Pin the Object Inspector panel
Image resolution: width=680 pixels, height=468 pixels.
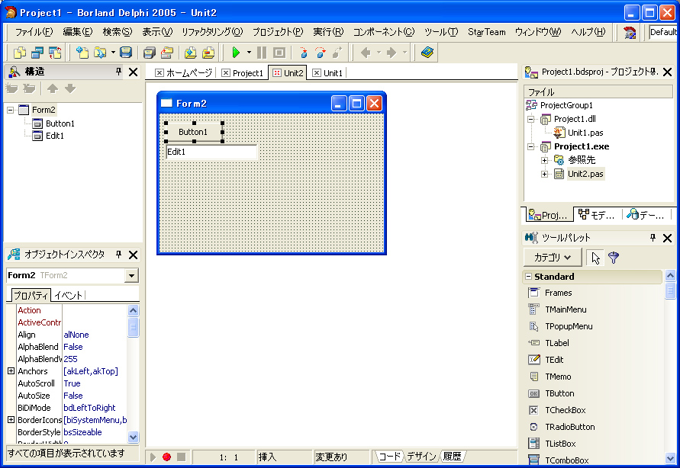[x=118, y=254]
